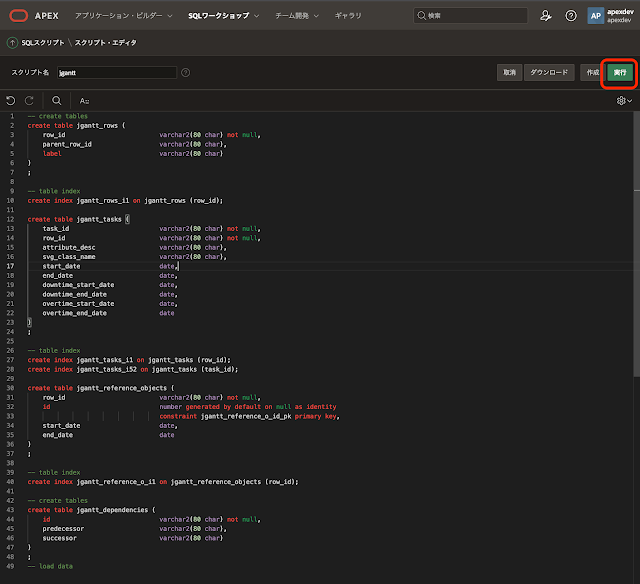The width and height of the screenshot is (640, 584).
Task: Click 'number generated by default' text
Action: pyautogui.click(x=210, y=407)
